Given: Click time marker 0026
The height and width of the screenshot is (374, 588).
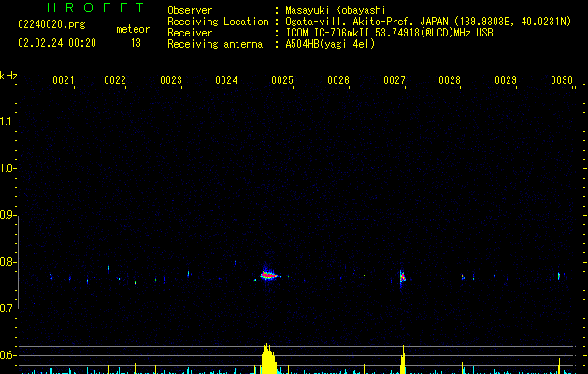Looking at the screenshot, I should pyautogui.click(x=338, y=80).
